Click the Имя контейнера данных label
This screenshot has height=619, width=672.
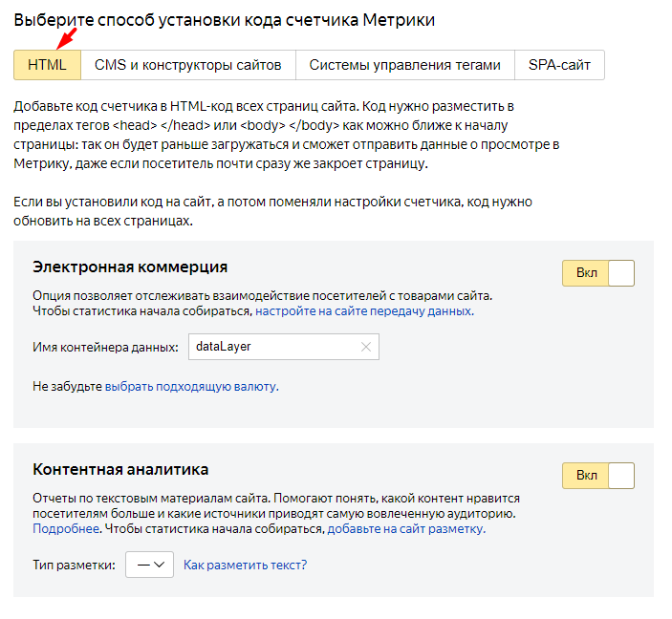[x=105, y=347]
